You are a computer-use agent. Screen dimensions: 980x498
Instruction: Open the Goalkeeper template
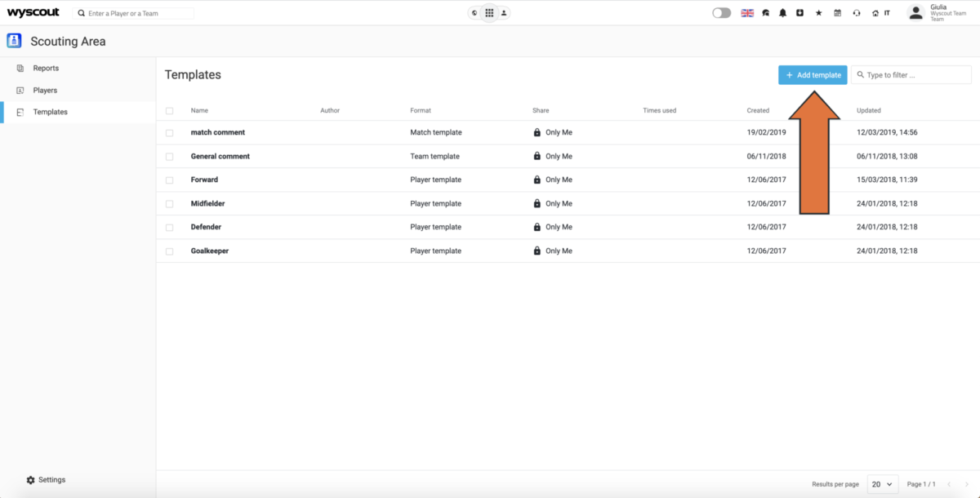tap(210, 251)
